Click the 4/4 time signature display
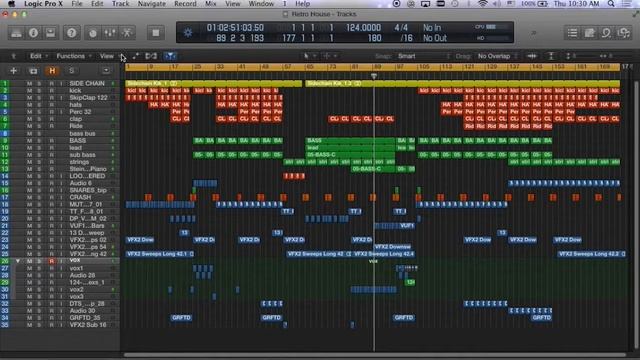 coord(401,28)
